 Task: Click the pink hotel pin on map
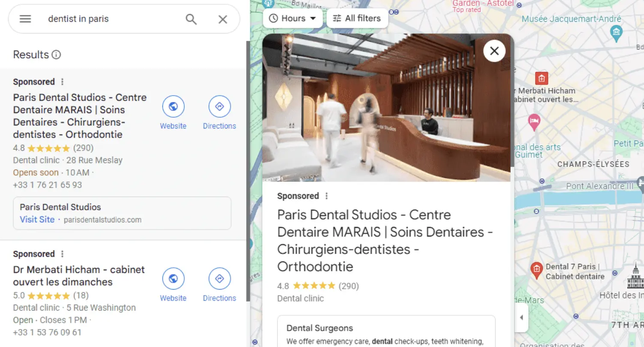coord(534,122)
